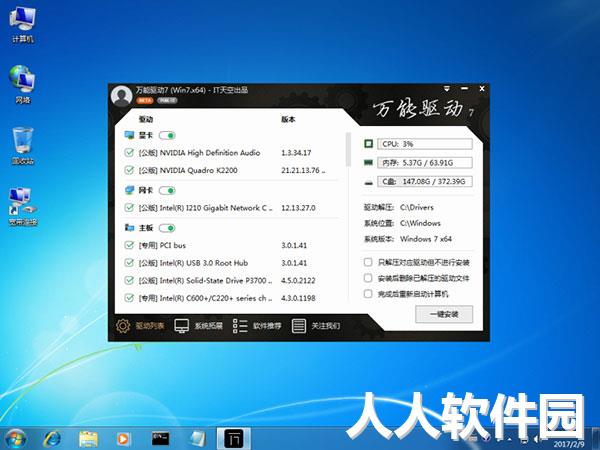Click version 1.3.34.17 text
The width and height of the screenshot is (600, 450).
tap(296, 153)
